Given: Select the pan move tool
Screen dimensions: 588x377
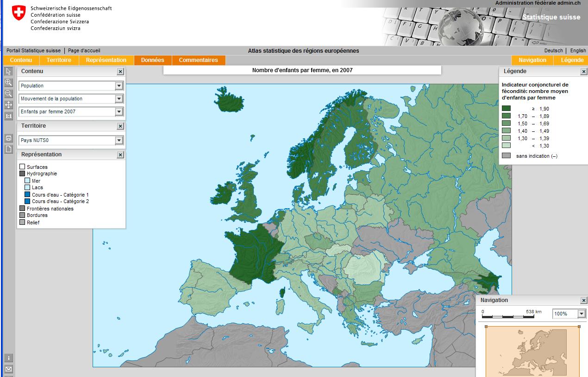Looking at the screenshot, I should click(x=8, y=105).
